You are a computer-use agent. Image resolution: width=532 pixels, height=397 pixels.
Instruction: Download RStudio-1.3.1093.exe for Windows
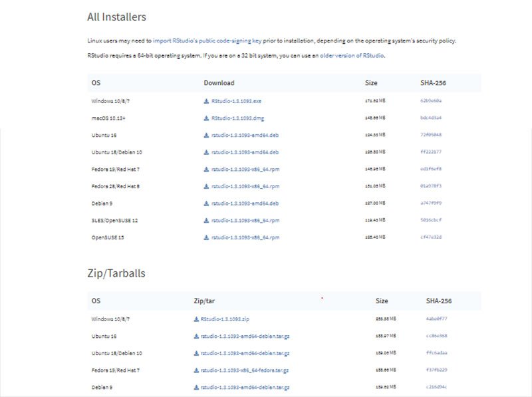point(237,101)
